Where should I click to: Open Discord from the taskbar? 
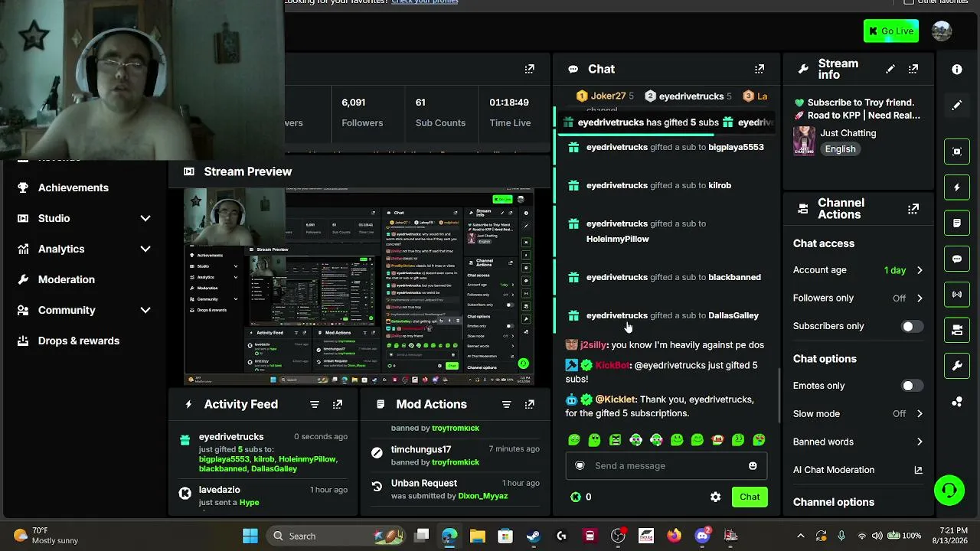point(702,536)
